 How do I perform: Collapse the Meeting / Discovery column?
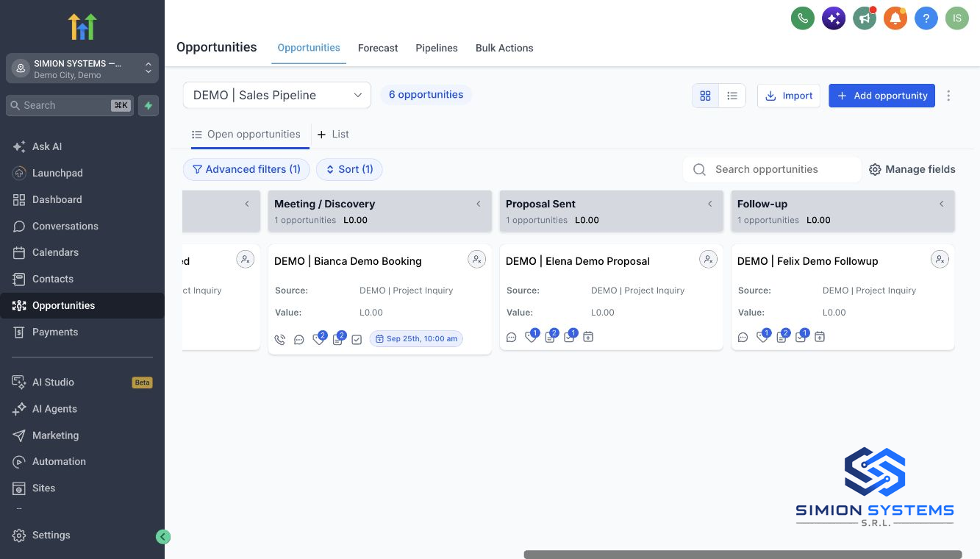coord(479,204)
